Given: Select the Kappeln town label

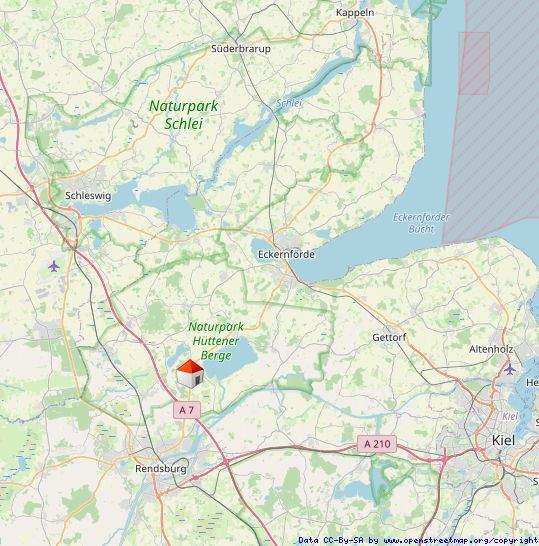Looking at the screenshot, I should coord(355,13).
